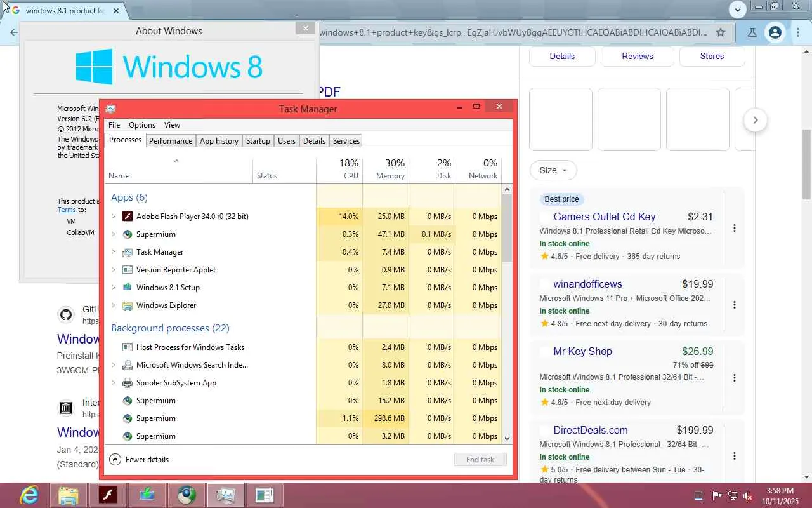The image size is (812, 508).
Task: Expand the Supermium app group in Task Manager
Action: coord(114,234)
